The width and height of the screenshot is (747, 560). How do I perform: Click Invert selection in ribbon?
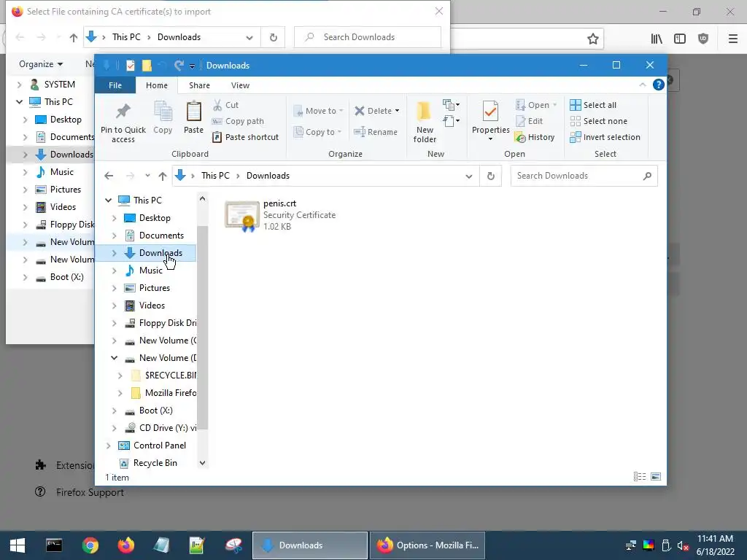(605, 137)
